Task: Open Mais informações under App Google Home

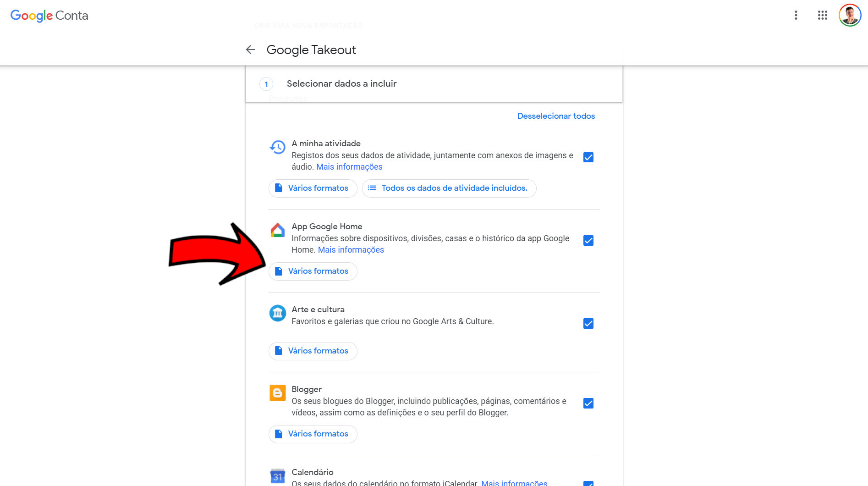Action: click(351, 250)
